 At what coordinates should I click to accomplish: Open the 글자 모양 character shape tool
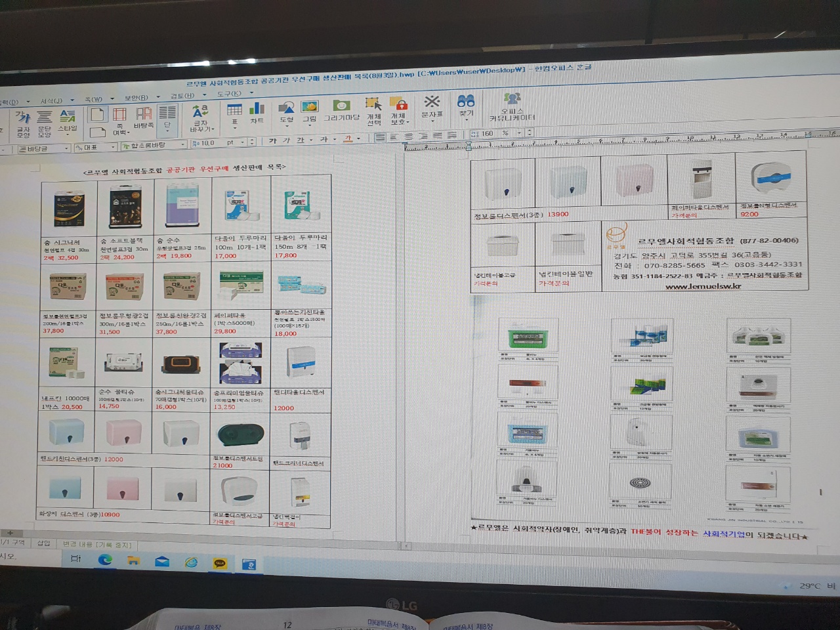point(24,123)
